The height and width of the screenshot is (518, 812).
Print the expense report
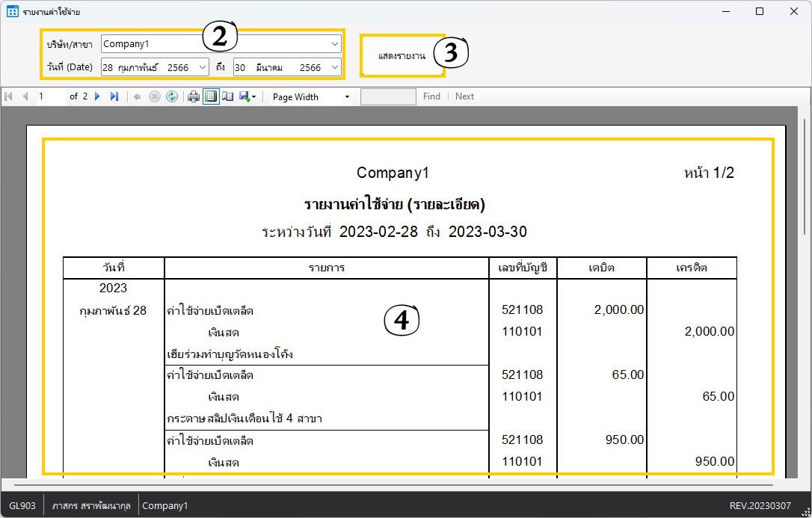point(194,96)
